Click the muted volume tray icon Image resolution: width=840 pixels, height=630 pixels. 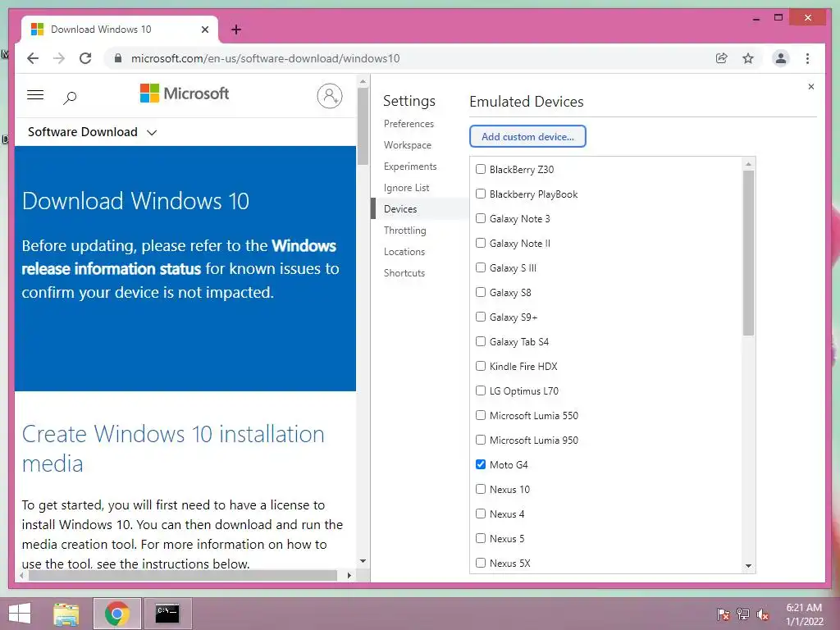[x=763, y=614]
